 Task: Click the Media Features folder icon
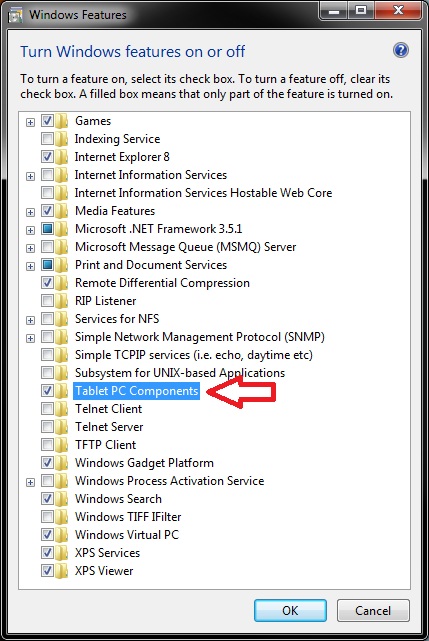62,211
